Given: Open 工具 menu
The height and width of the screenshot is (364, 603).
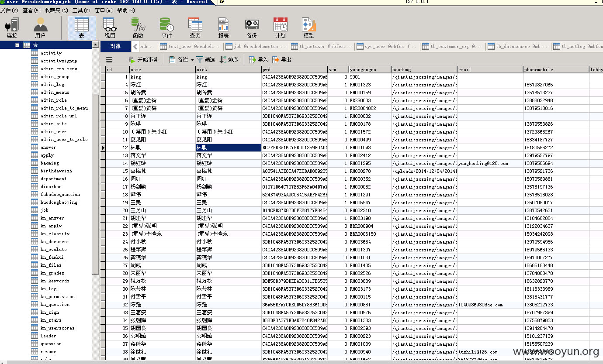Looking at the screenshot, I should click(x=82, y=10).
